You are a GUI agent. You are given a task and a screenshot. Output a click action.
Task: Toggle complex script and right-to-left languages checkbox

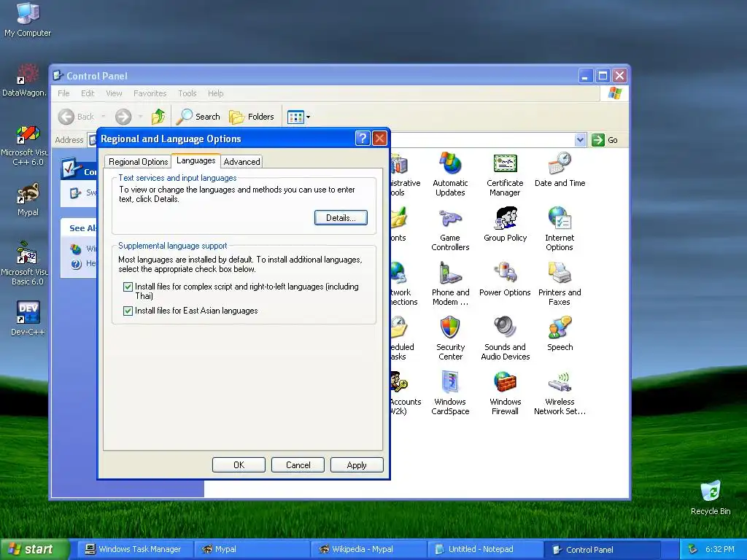point(128,287)
